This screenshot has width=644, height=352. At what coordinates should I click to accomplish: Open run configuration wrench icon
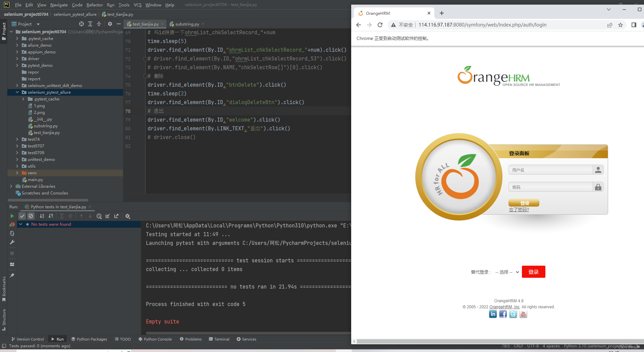coord(12,242)
